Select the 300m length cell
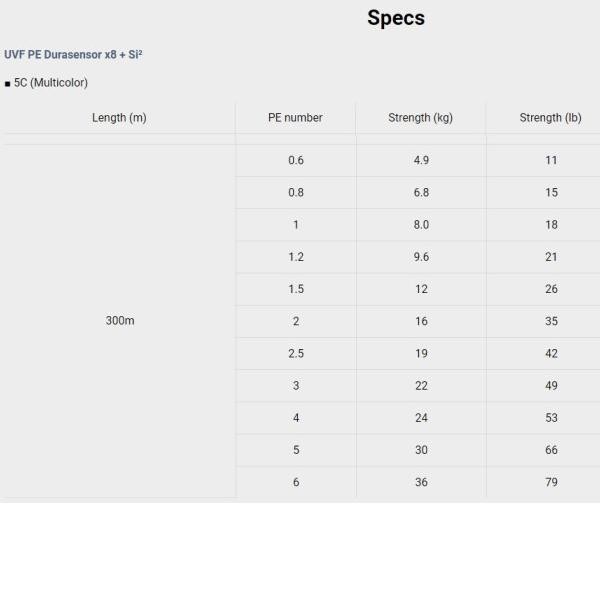This screenshot has width=600, height=600. pos(119,321)
